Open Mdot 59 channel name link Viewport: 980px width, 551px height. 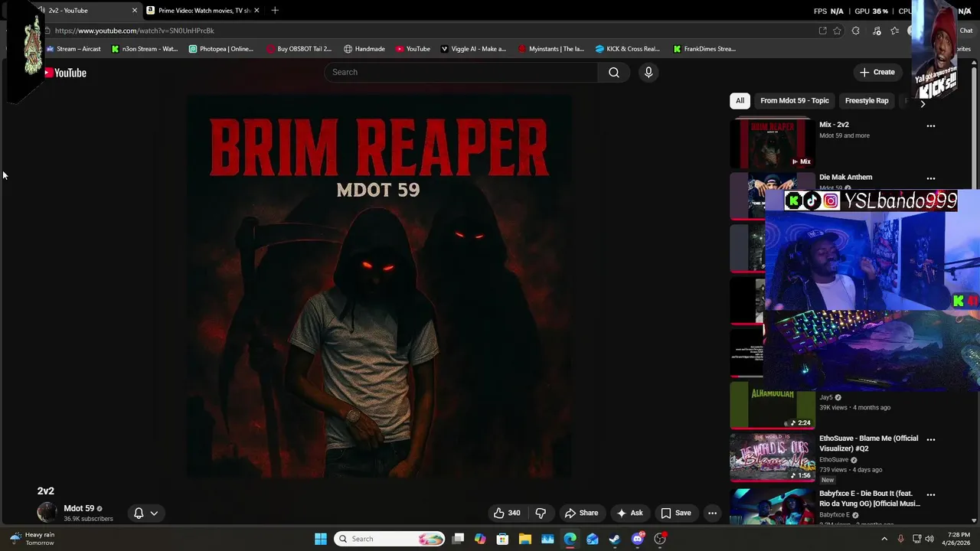tap(79, 508)
